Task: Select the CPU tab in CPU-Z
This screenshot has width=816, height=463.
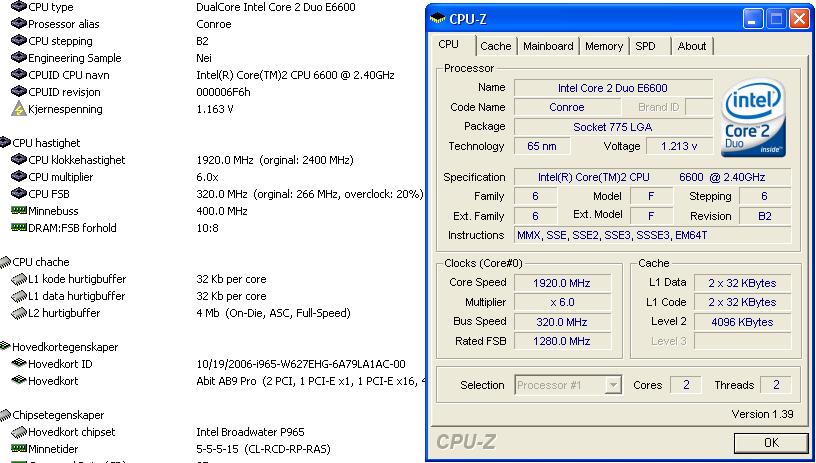Action: (x=449, y=45)
